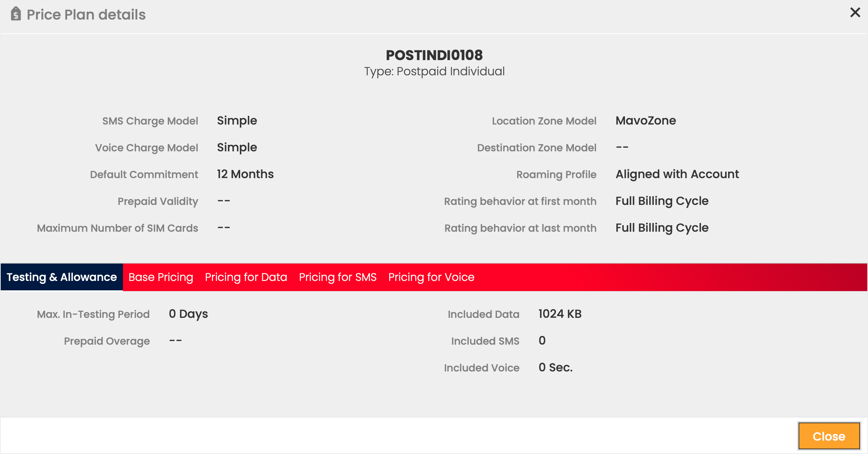This screenshot has height=454, width=868.
Task: Open the Pricing for Data tab
Action: [x=246, y=277]
